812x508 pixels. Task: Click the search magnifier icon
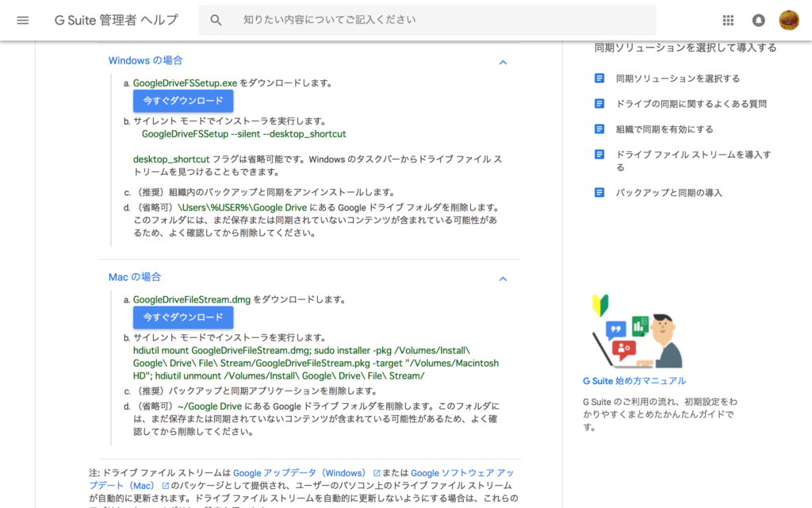point(216,20)
